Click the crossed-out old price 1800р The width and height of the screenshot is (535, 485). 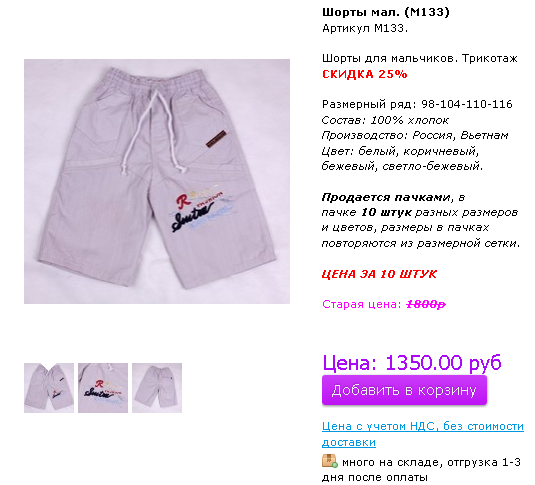(426, 304)
